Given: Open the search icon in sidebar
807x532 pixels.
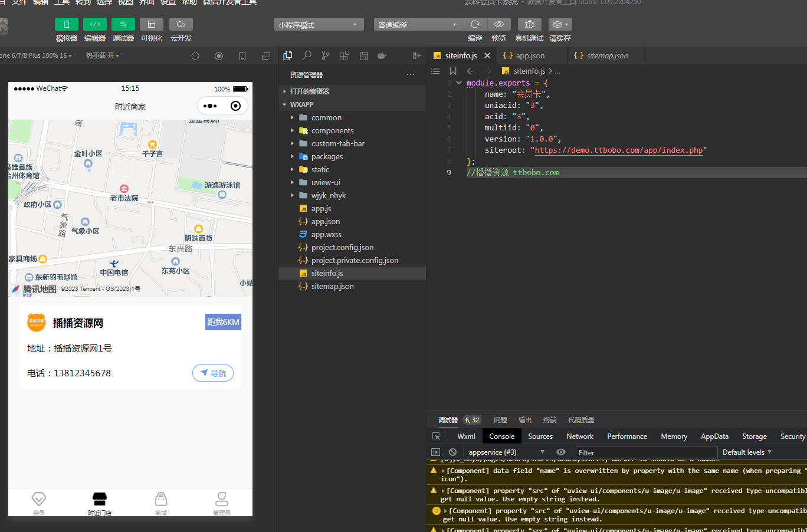Looking at the screenshot, I should 307,55.
